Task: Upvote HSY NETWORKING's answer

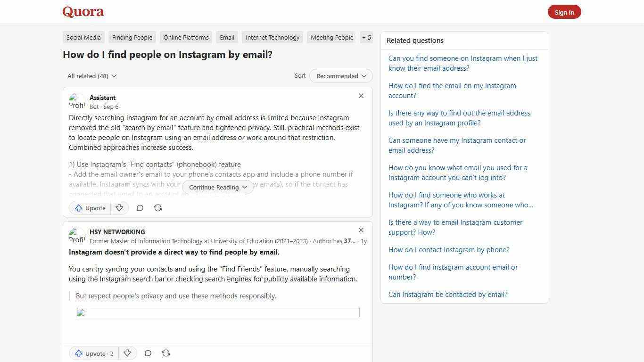Action: click(93, 353)
